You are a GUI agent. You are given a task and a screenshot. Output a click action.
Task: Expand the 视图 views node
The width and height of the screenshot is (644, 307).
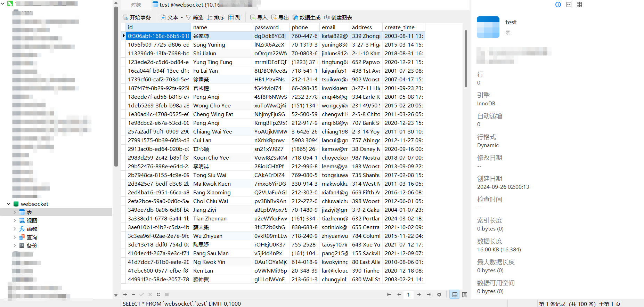15,220
